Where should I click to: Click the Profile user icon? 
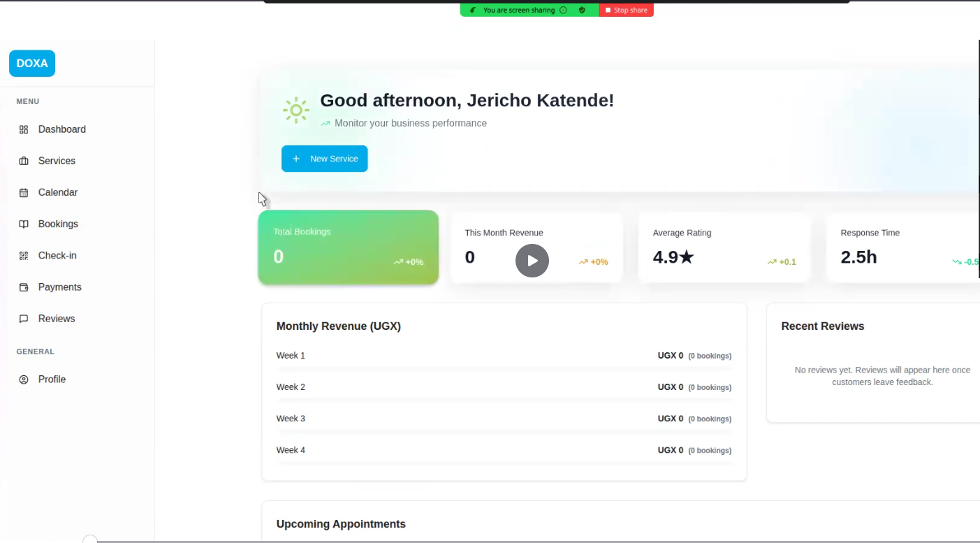pos(24,379)
